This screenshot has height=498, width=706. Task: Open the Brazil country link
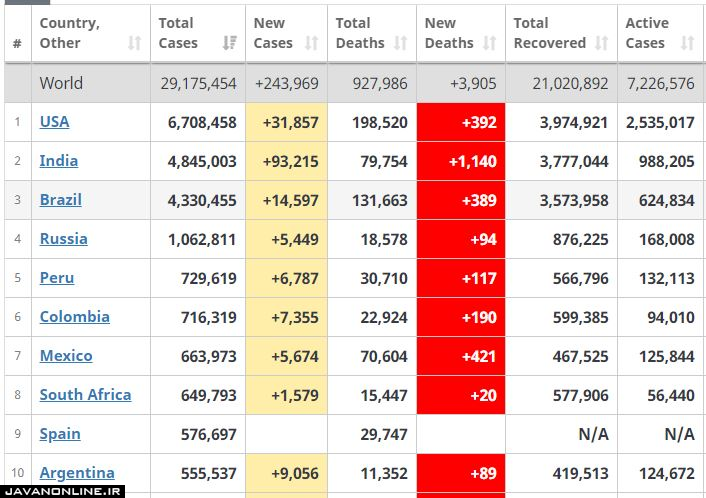(x=61, y=199)
